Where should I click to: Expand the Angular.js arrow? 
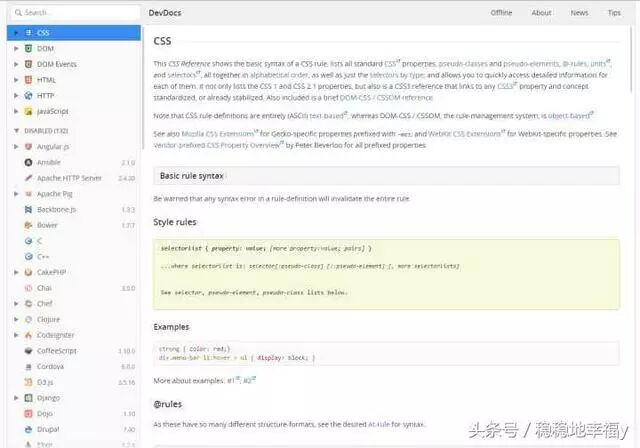[16, 146]
